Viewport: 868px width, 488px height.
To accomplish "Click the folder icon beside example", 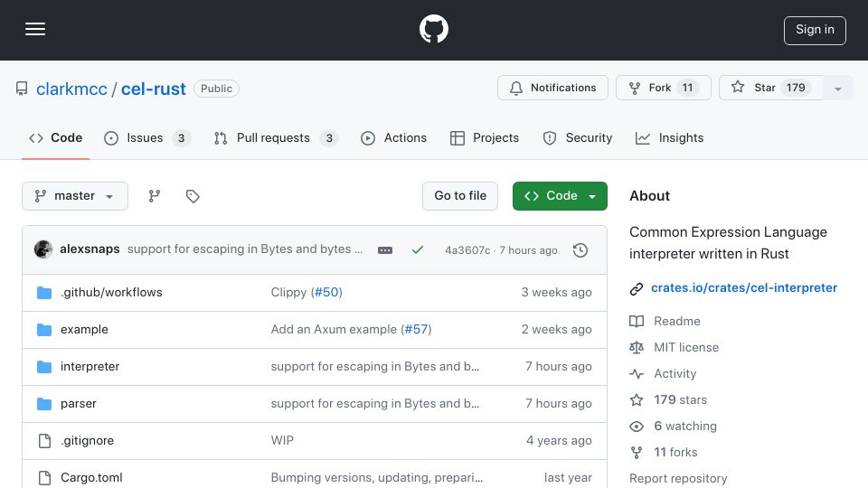I will click(x=44, y=330).
